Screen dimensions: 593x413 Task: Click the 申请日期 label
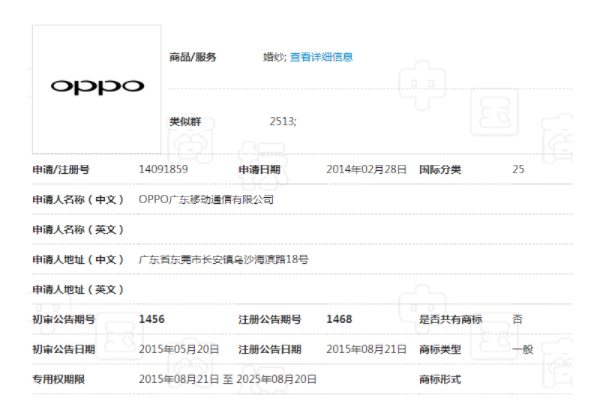coord(259,169)
